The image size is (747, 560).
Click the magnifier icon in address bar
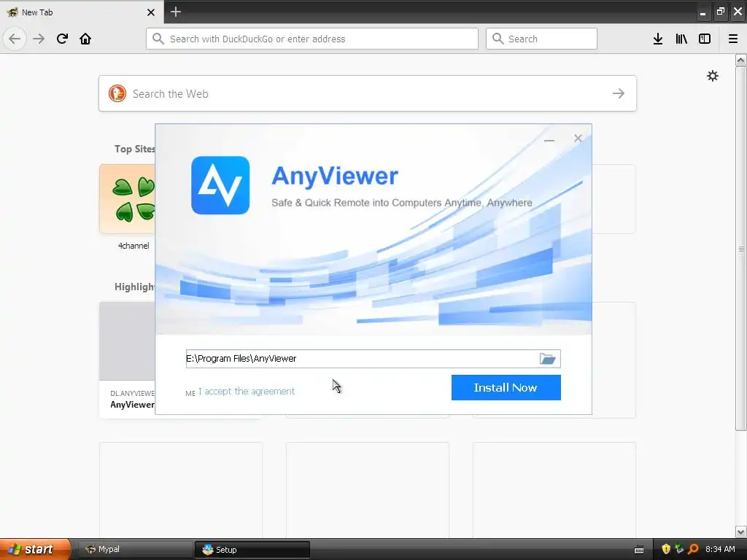[x=158, y=39]
